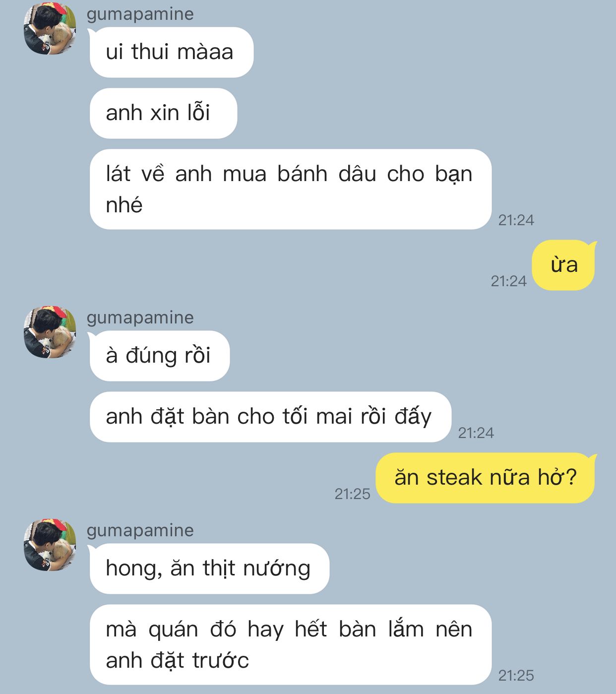Tap the gumapamine name above 'hong, ăn thịt nướng'

click(x=140, y=530)
